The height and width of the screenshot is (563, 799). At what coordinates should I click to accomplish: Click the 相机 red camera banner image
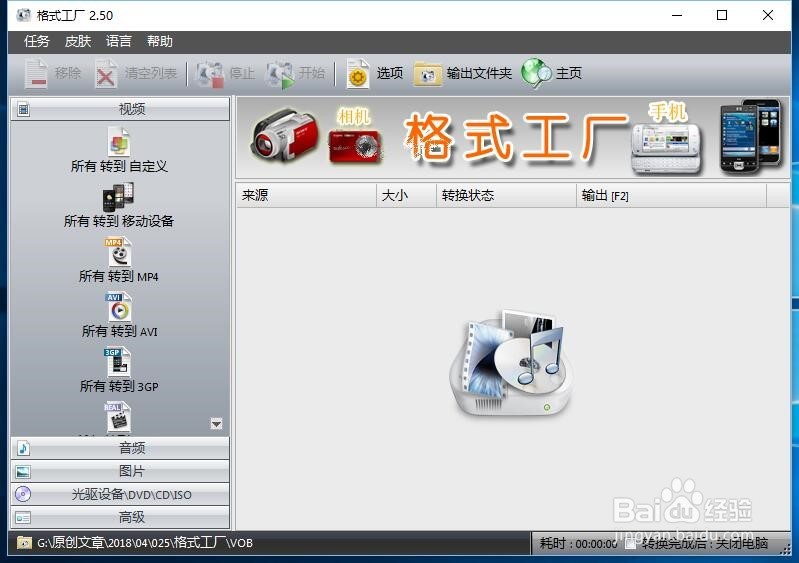(355, 146)
